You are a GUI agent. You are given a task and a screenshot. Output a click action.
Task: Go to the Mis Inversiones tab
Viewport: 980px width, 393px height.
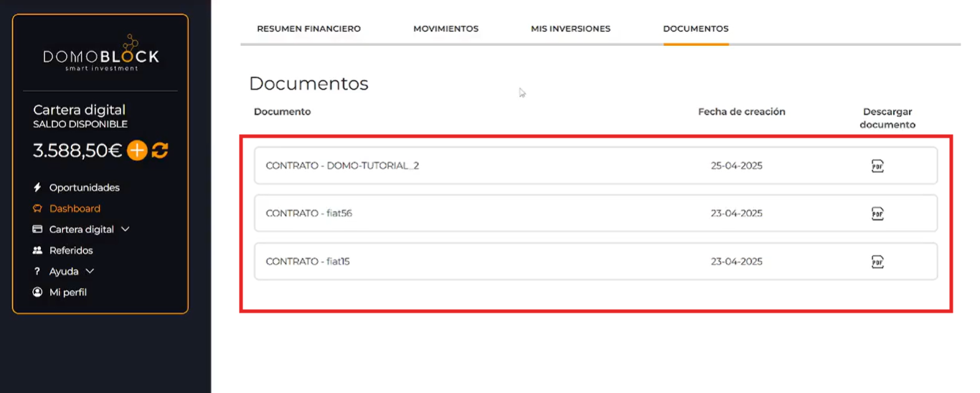[570, 29]
